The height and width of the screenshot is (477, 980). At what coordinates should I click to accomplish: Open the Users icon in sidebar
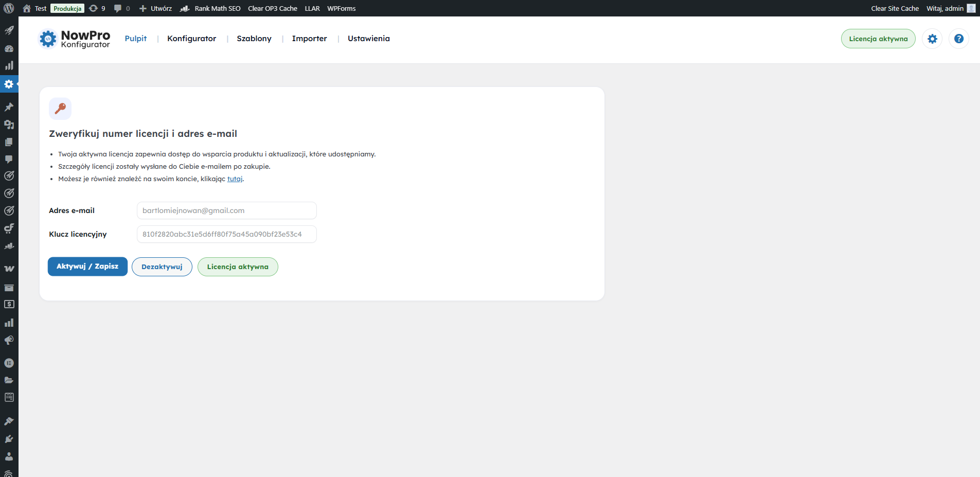(x=9, y=456)
